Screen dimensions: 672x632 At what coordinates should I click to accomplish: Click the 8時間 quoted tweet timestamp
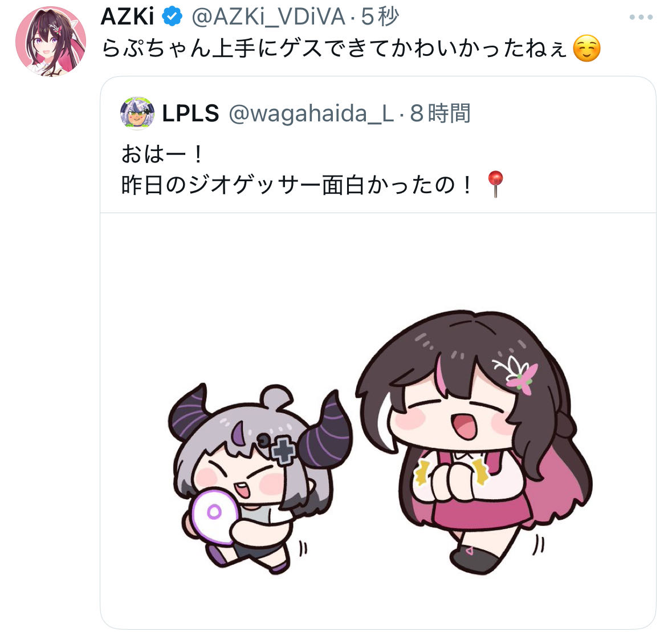(440, 113)
